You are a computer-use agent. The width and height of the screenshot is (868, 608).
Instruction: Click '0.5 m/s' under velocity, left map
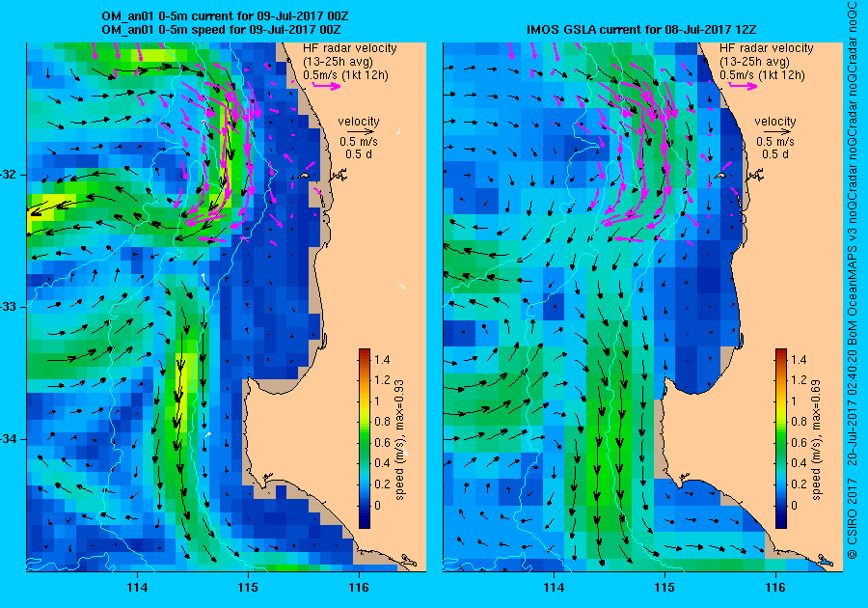359,142
